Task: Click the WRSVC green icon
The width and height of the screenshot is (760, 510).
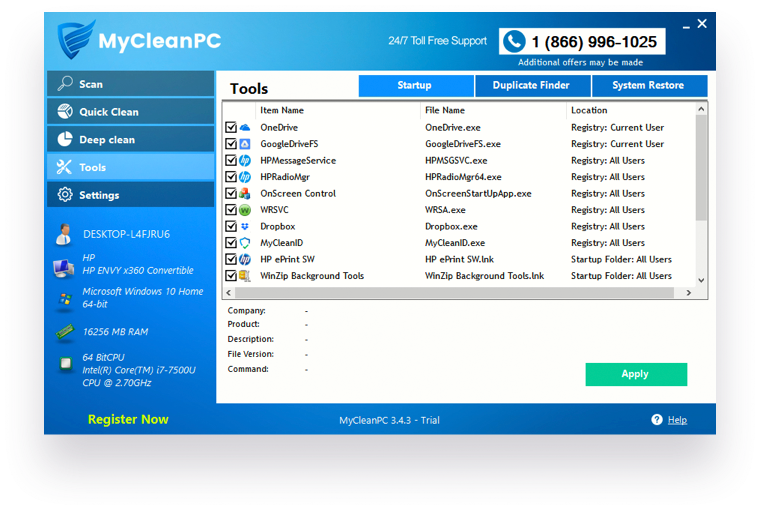Action: tap(245, 210)
